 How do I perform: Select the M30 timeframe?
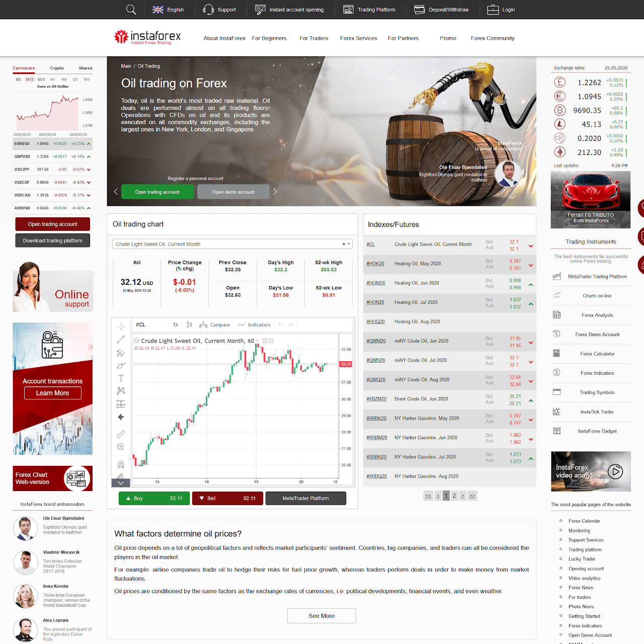coord(41,79)
